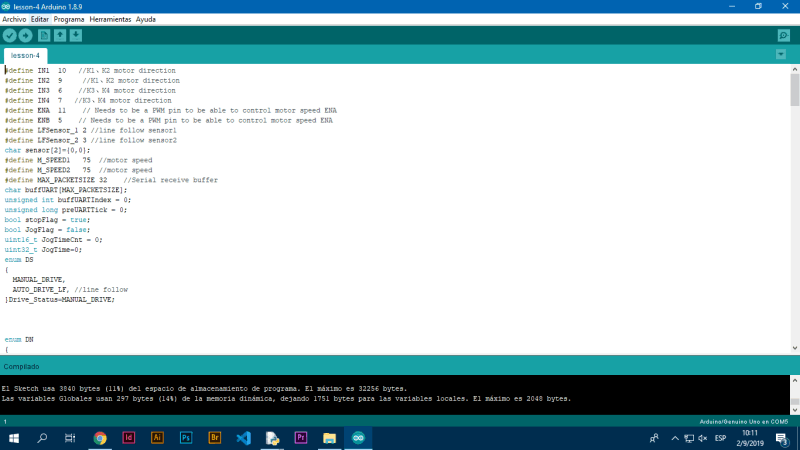Image resolution: width=800 pixels, height=450 pixels.
Task: Open Google Chrome from the taskbar
Action: pyautogui.click(x=100, y=438)
